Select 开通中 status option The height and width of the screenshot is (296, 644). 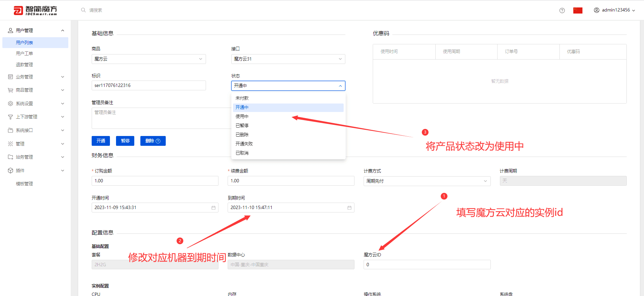(288, 107)
